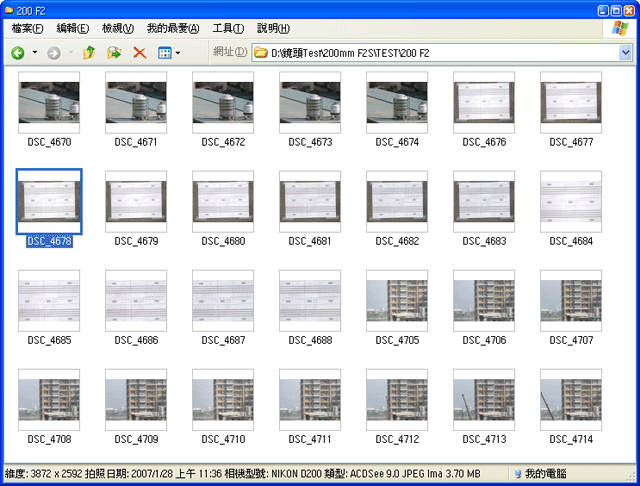This screenshot has width=640, height=486.
Task: Maximize the 200 F2 window
Action: [x=616, y=11]
